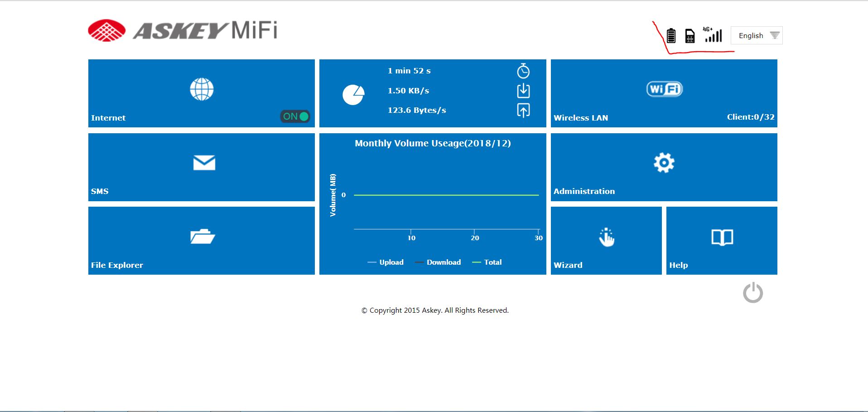Click the connection timer stopwatch icon
The width and height of the screenshot is (868, 412).
pyautogui.click(x=523, y=71)
